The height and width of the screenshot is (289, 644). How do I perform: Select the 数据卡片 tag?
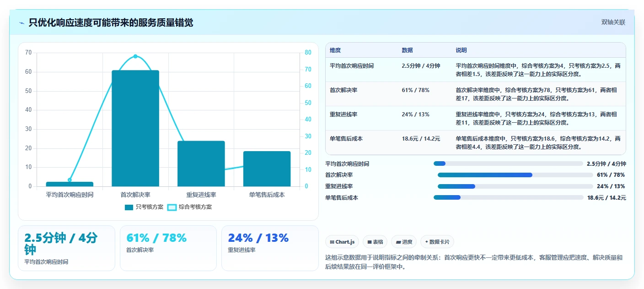(x=437, y=242)
